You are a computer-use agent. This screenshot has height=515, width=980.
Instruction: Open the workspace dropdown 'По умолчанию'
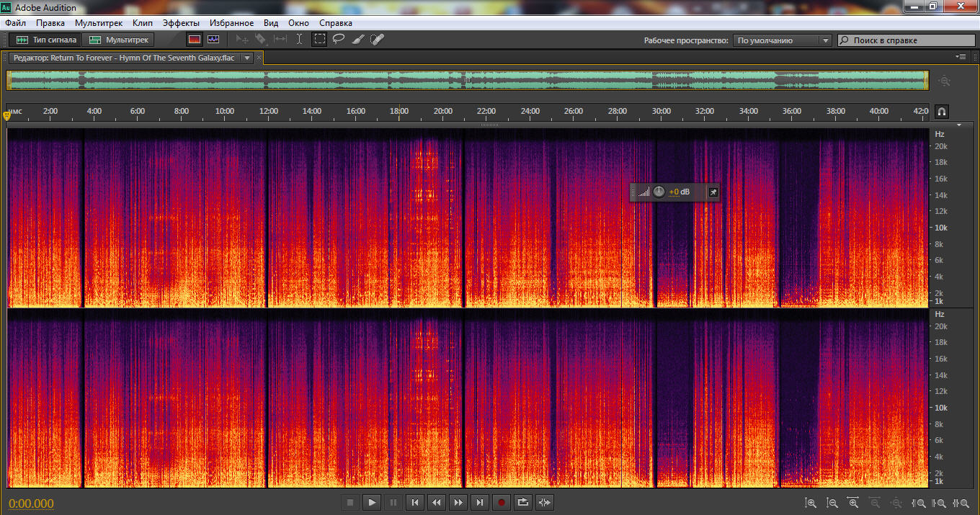782,40
